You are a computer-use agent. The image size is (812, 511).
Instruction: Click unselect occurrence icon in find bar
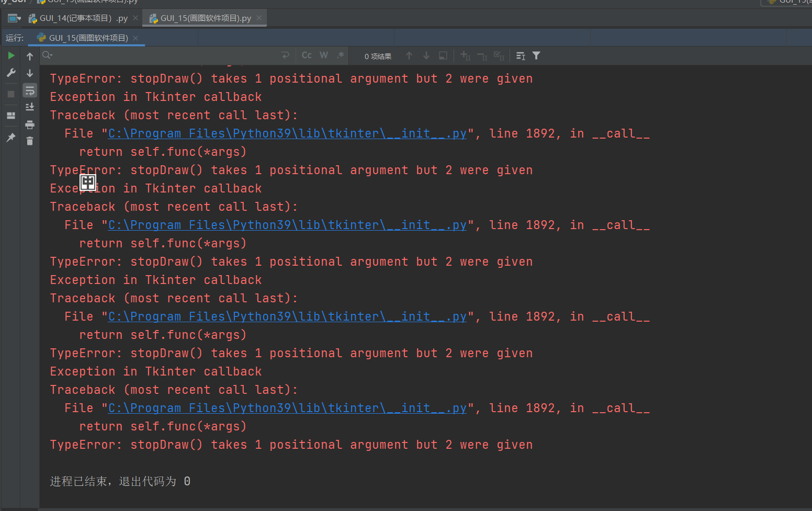click(x=482, y=55)
